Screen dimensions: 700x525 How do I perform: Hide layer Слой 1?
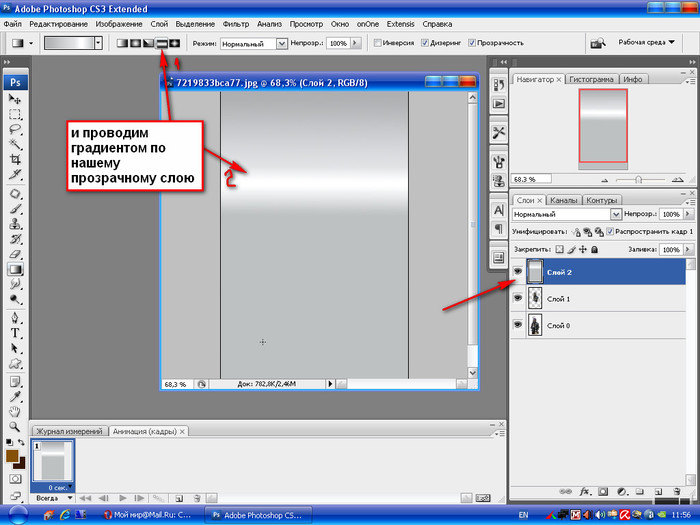517,298
